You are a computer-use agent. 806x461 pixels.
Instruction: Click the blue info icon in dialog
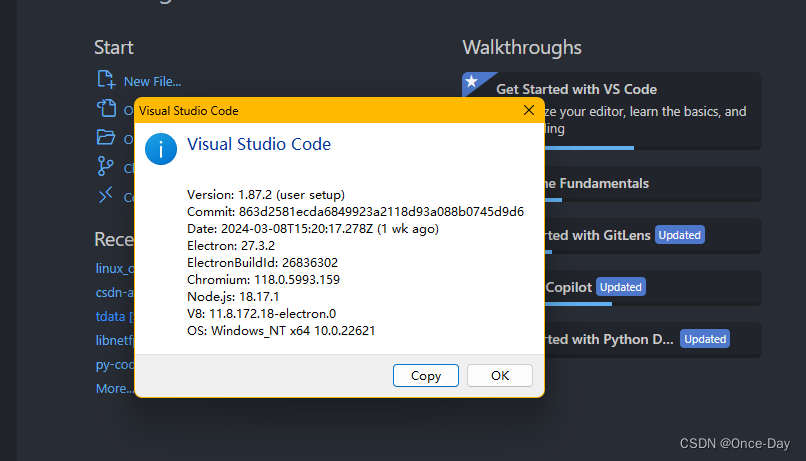[161, 149]
